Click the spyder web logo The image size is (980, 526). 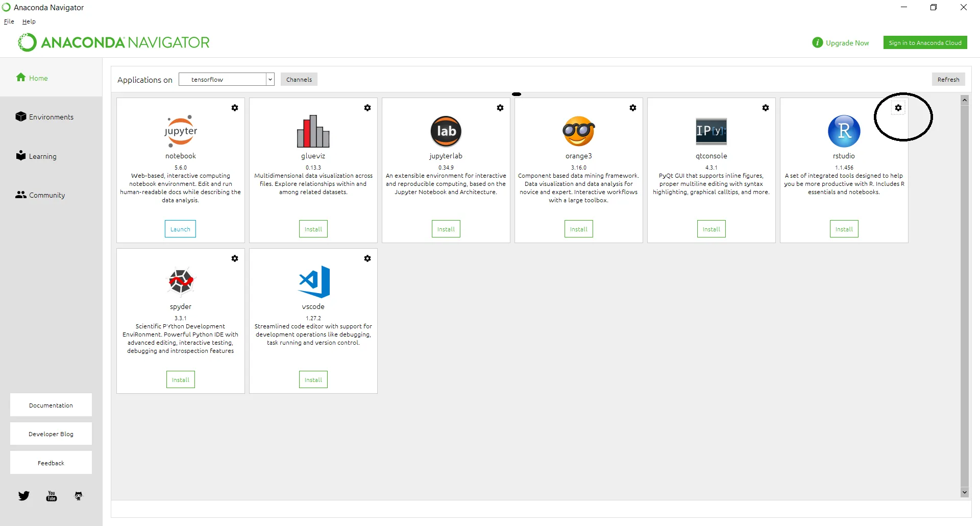pos(181,281)
